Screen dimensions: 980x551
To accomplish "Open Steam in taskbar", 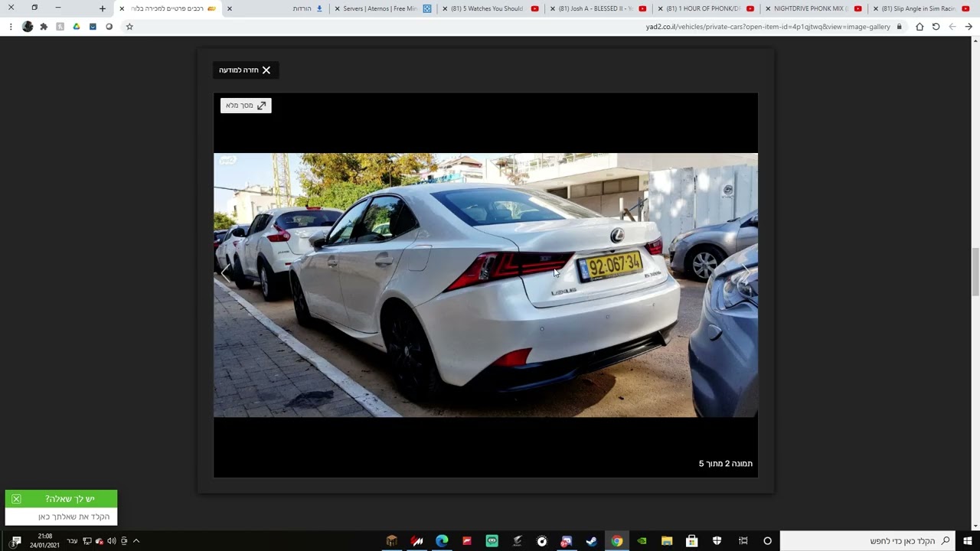I will point(591,541).
